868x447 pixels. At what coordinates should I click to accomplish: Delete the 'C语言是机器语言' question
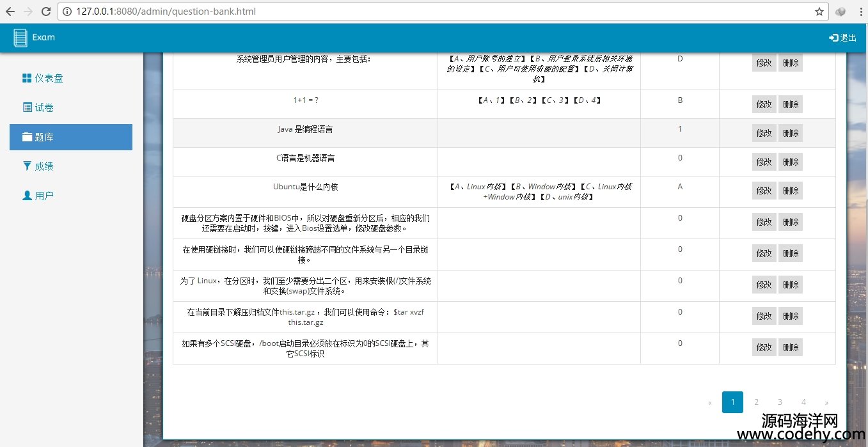point(791,162)
